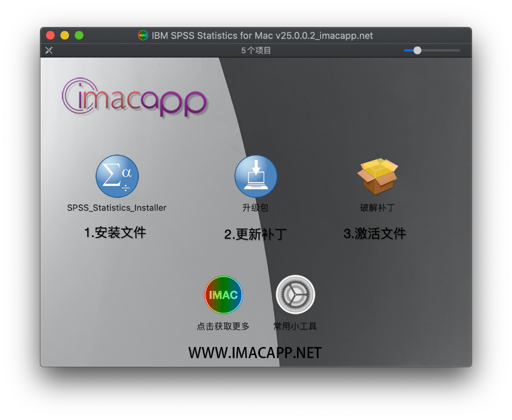This screenshot has width=512, height=420.
Task: Click the 点击获取更多 label
Action: [x=223, y=326]
